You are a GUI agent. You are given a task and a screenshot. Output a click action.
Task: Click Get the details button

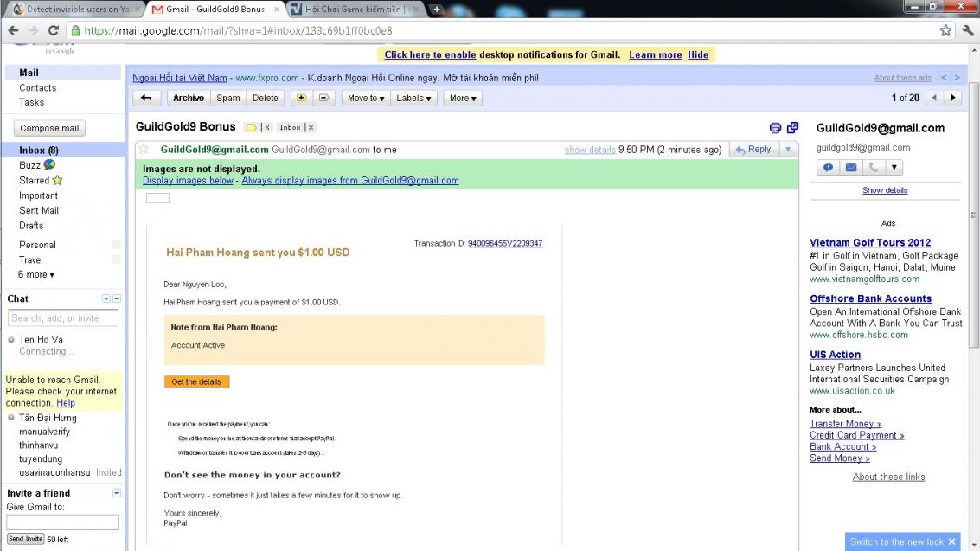(197, 381)
